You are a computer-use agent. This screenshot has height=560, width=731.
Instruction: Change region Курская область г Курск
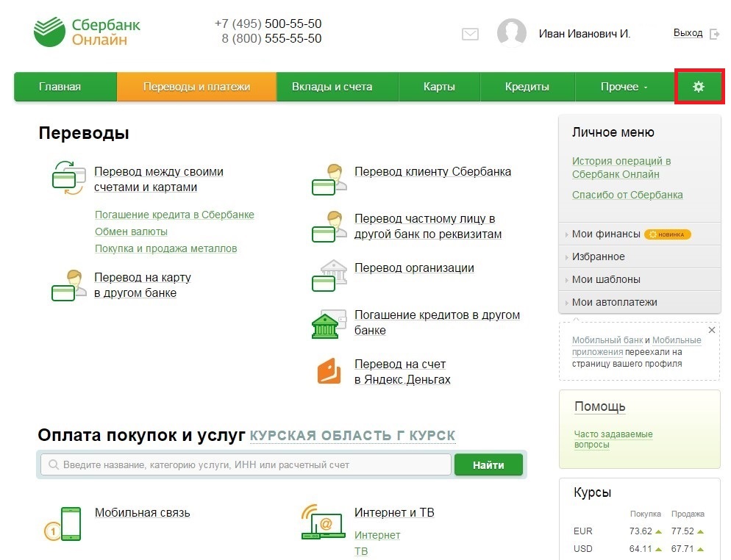[352, 436]
